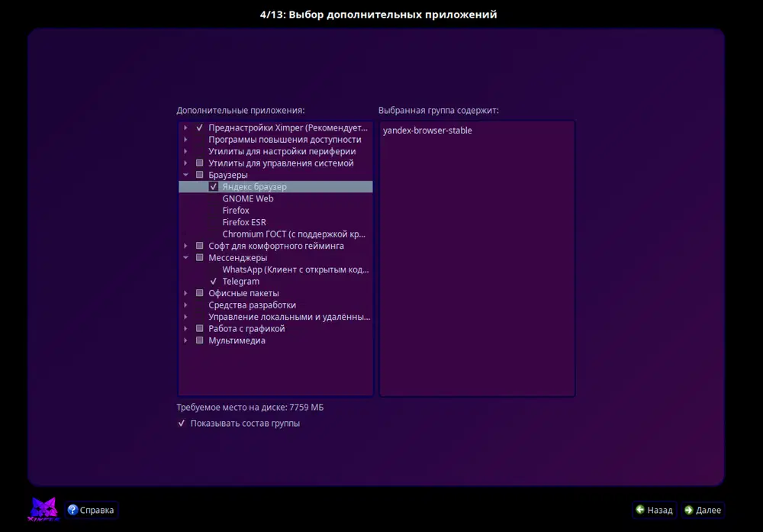Click the Ximper fox logo icon
The image size is (763, 532).
(x=43, y=509)
